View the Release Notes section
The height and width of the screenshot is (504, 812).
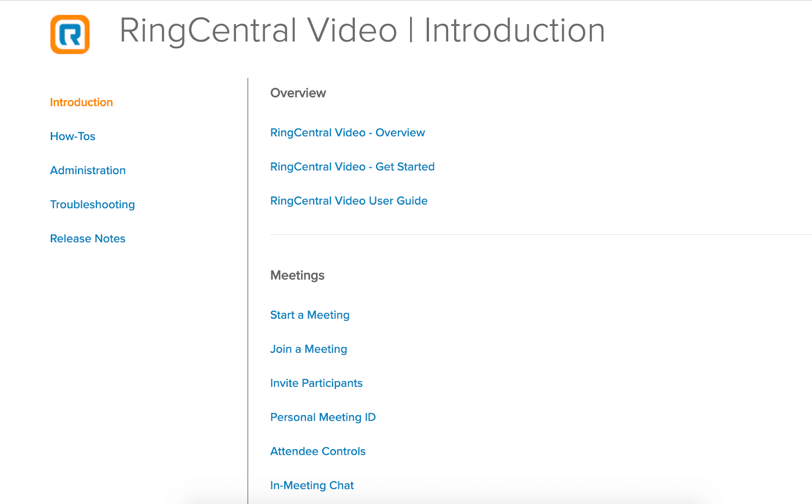pyautogui.click(x=88, y=239)
